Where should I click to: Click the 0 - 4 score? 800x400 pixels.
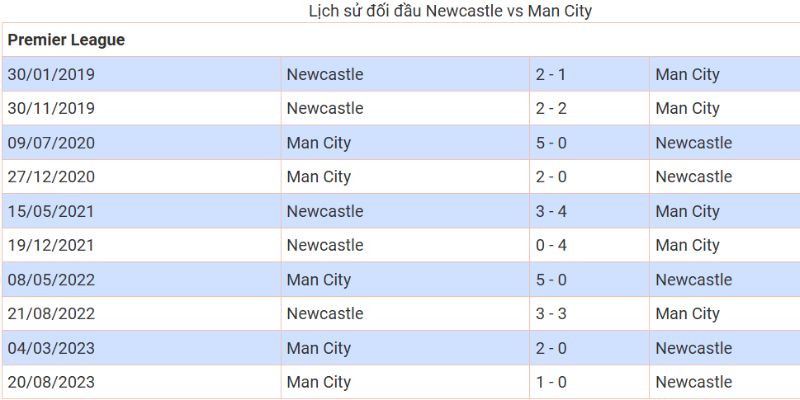[551, 245]
